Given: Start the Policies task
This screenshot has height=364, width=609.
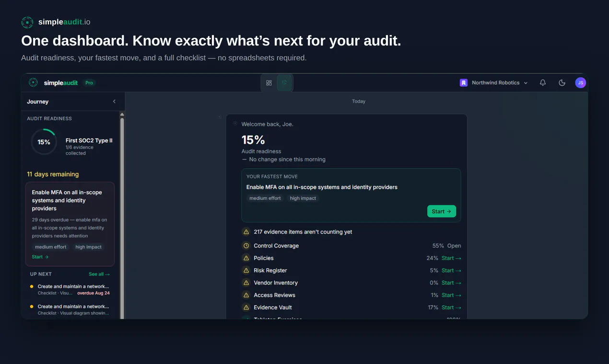Looking at the screenshot, I should tap(451, 258).
